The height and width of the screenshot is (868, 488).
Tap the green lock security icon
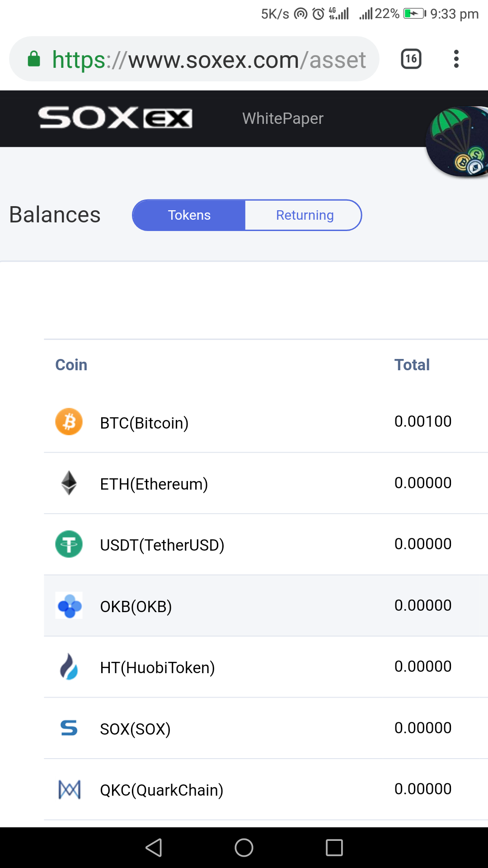pyautogui.click(x=34, y=59)
